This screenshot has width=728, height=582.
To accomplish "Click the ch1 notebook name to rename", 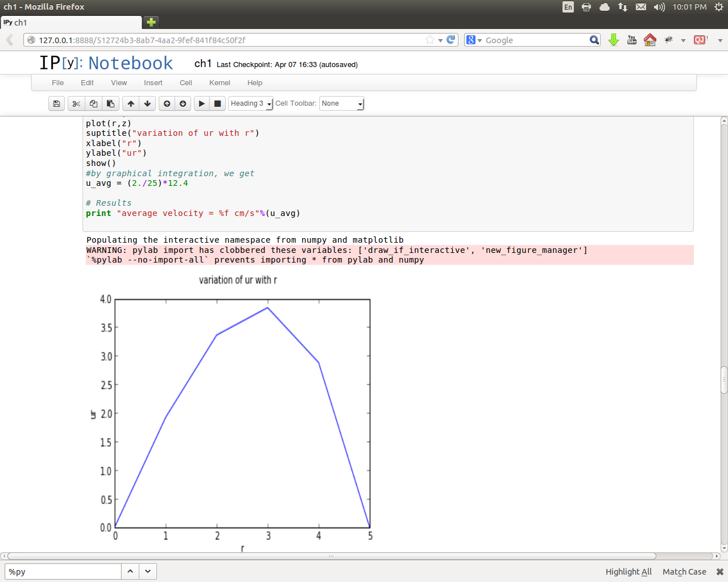I will coord(202,64).
